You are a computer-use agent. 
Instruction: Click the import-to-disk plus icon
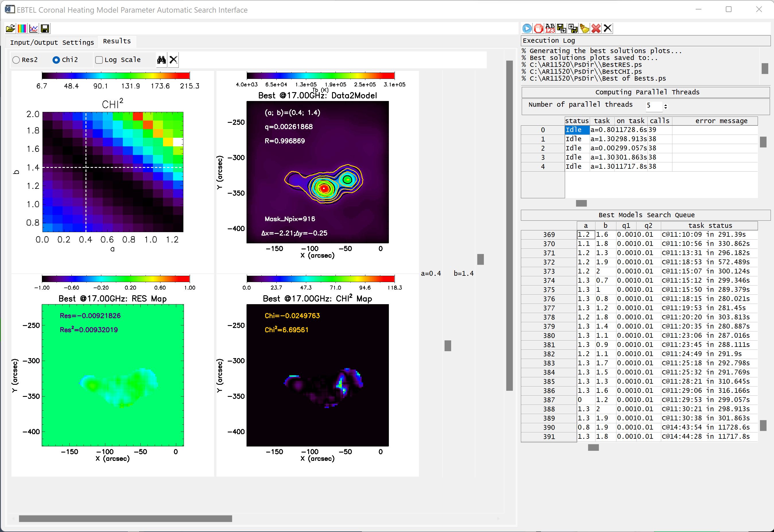pos(573,29)
